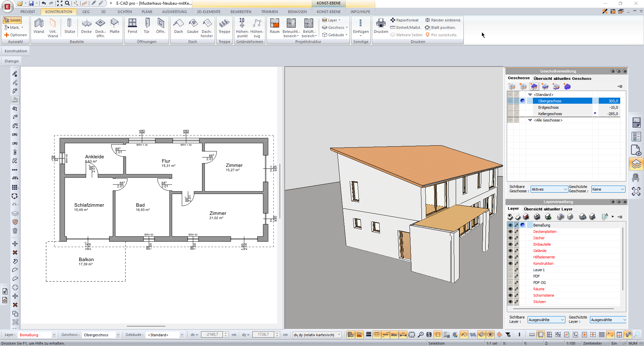The width and height of the screenshot is (644, 346).
Task: Click the Höhenzug terrain tool
Action: click(257, 28)
